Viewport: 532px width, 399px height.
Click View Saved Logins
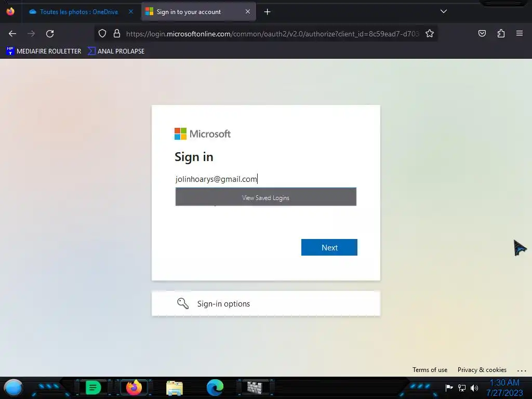265,197
